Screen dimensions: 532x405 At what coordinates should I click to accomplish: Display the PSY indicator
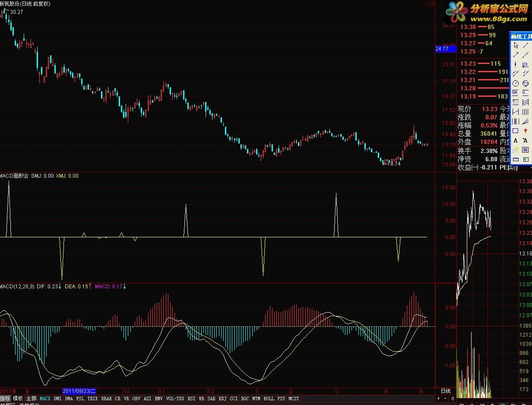281,399
